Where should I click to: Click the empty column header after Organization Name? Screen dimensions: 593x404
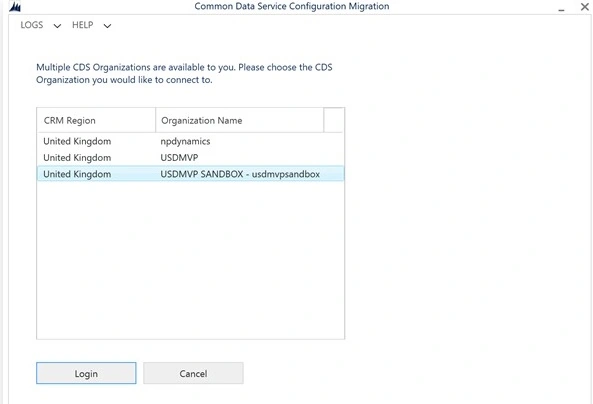coord(334,120)
